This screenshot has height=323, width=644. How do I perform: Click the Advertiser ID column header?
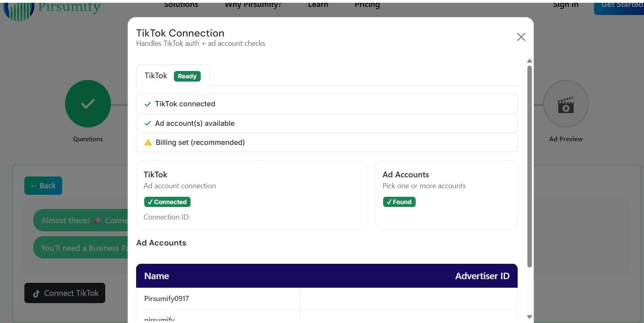pos(482,276)
